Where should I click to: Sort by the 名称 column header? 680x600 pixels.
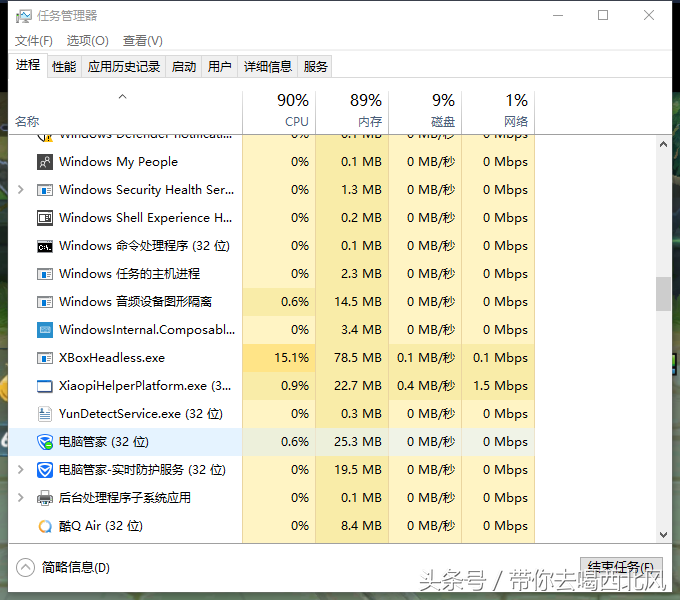[x=125, y=112]
